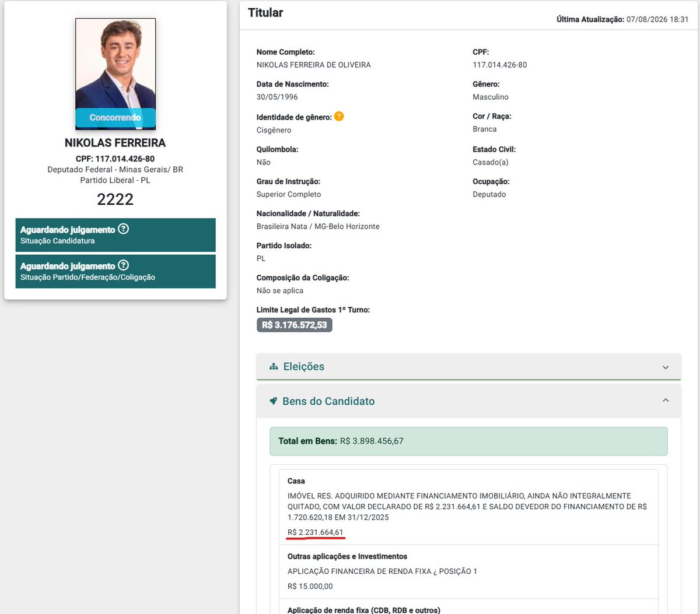The width and height of the screenshot is (700, 614).
Task: Click Aplicação de renda fixa (CDB, RDB) title
Action: pyautogui.click(x=364, y=610)
